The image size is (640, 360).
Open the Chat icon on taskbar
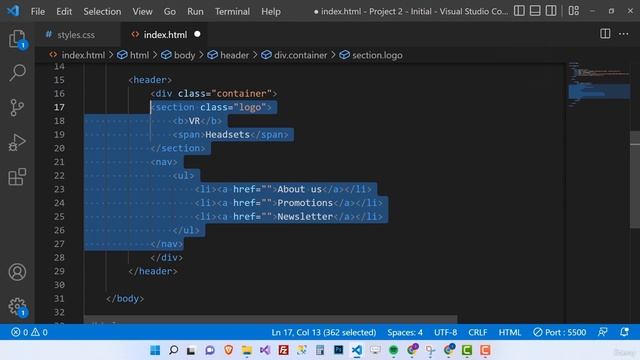coord(210,350)
